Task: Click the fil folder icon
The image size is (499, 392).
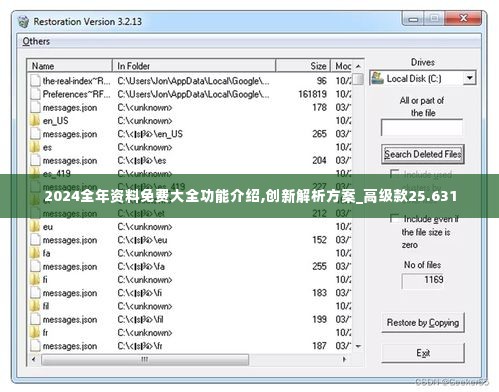Action: coord(35,306)
